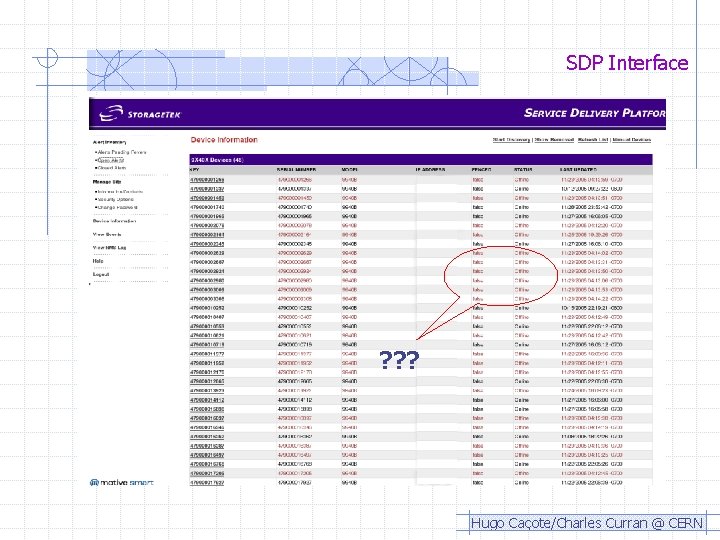Image resolution: width=720 pixels, height=540 pixels.
Task: Sort by the KEY column header
Action: 195,169
